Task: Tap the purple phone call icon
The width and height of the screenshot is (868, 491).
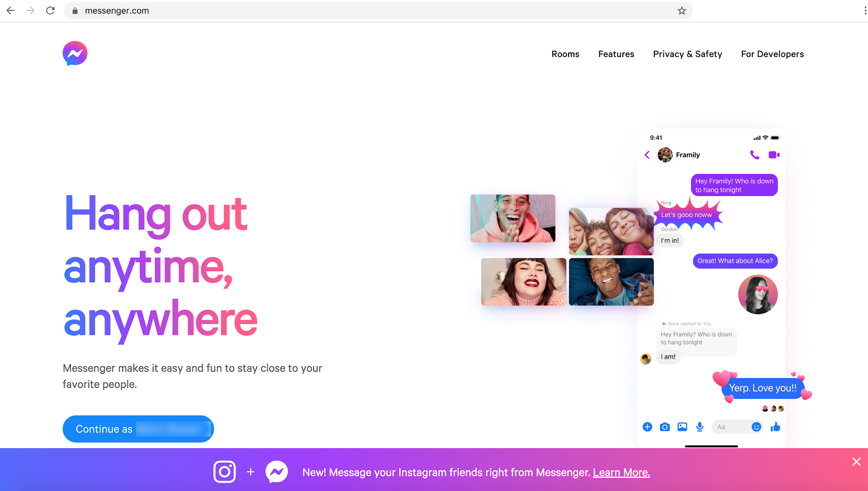Action: (x=755, y=155)
